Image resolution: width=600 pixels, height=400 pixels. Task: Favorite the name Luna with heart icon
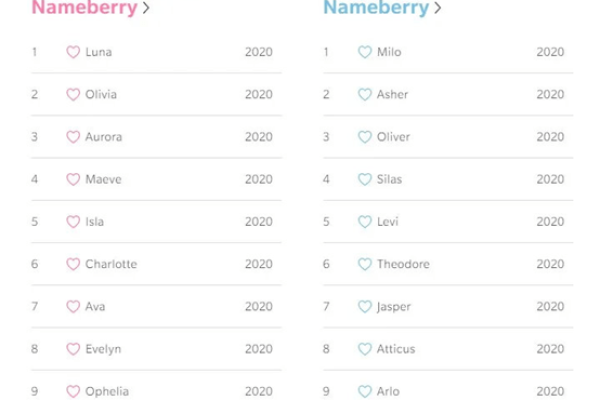pyautogui.click(x=73, y=52)
